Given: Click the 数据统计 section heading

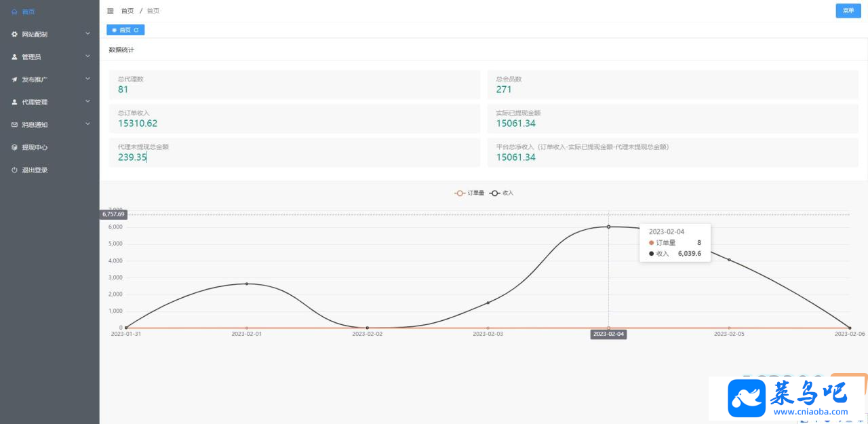Looking at the screenshot, I should [x=121, y=50].
